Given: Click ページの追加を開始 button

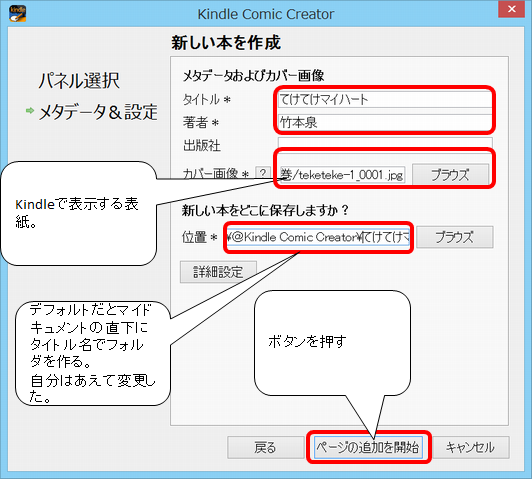Looking at the screenshot, I should tap(368, 447).
